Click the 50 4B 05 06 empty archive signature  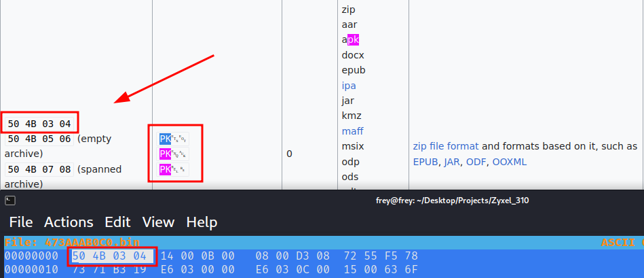[38, 139]
